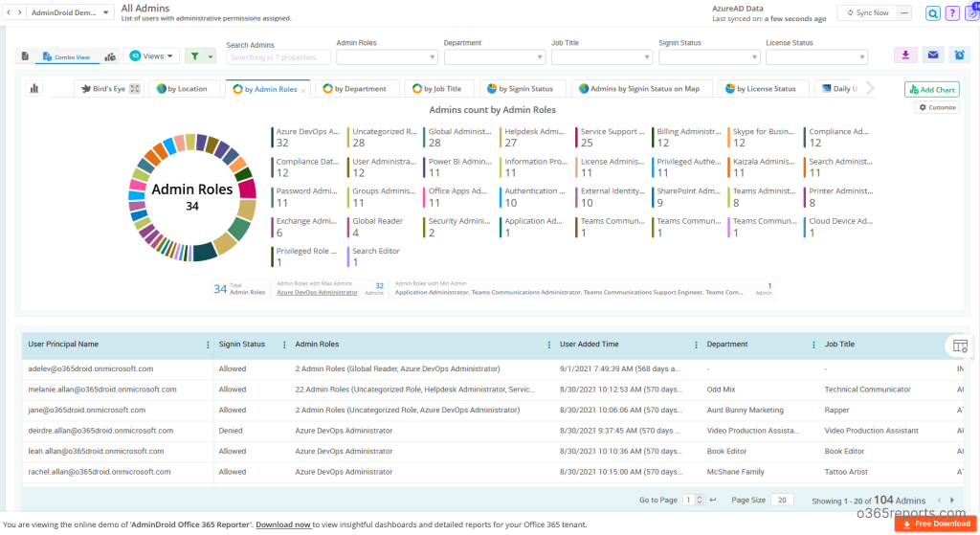Switch to the by License Status tab
This screenshot has width=980, height=535.
pos(761,89)
